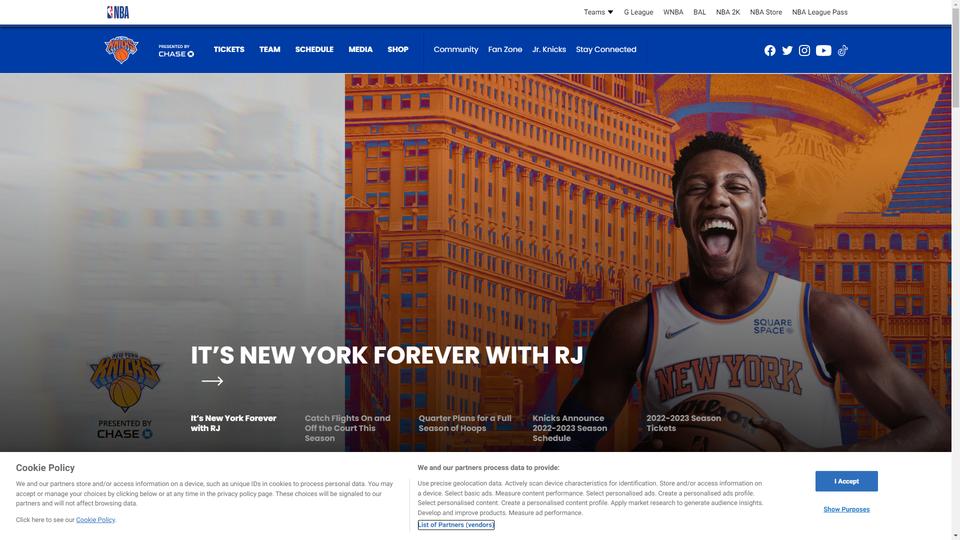Open the Tickets menu
The image size is (960, 540).
click(229, 50)
